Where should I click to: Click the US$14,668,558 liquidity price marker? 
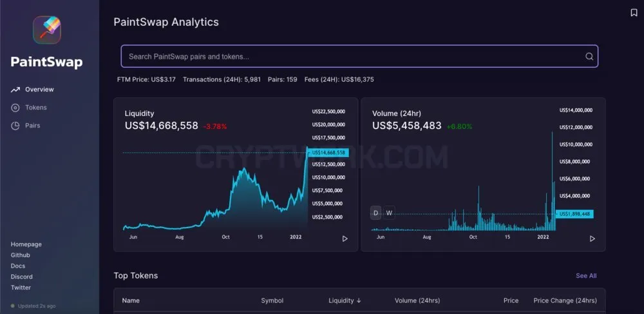[328, 152]
